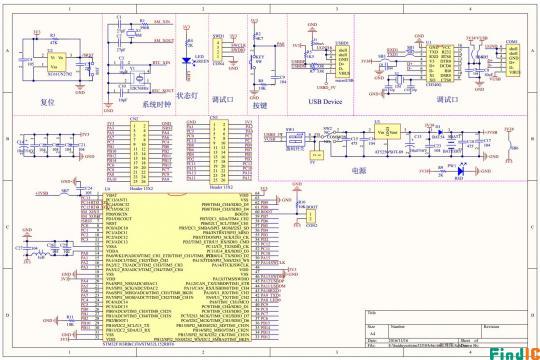Click the Vin Vout voltage regulator block

coord(387,132)
